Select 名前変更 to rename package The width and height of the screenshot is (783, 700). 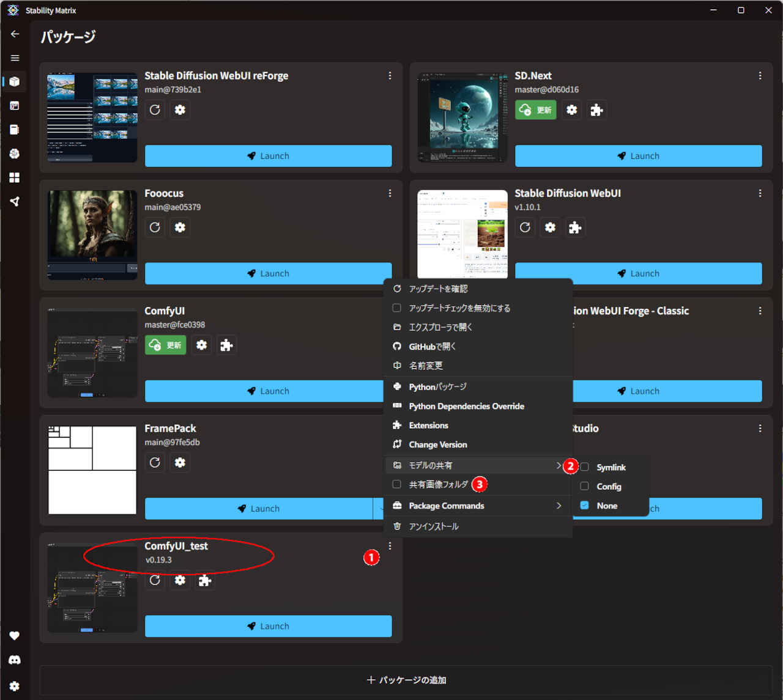pos(478,366)
